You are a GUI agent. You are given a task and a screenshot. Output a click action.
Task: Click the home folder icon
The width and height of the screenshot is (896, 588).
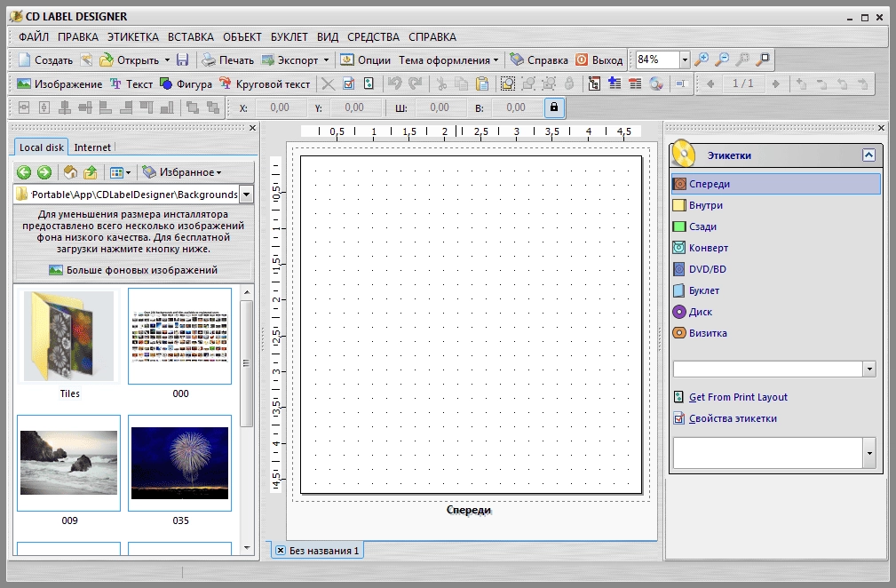point(70,172)
